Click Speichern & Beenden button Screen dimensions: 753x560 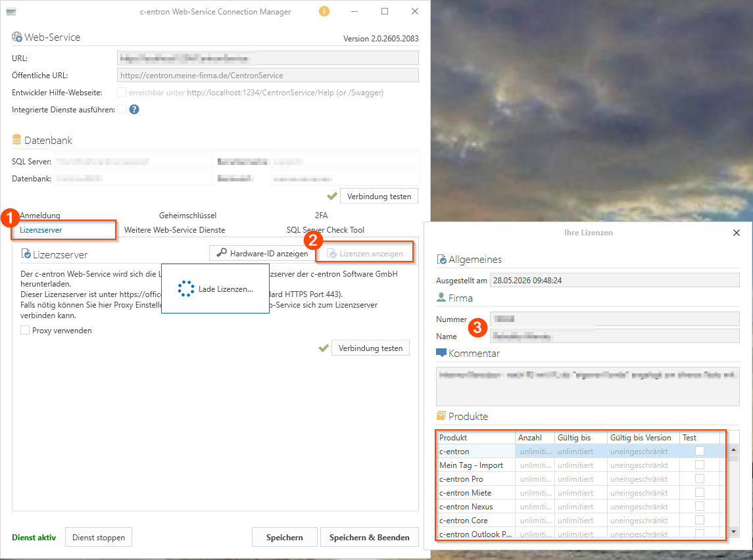point(370,537)
